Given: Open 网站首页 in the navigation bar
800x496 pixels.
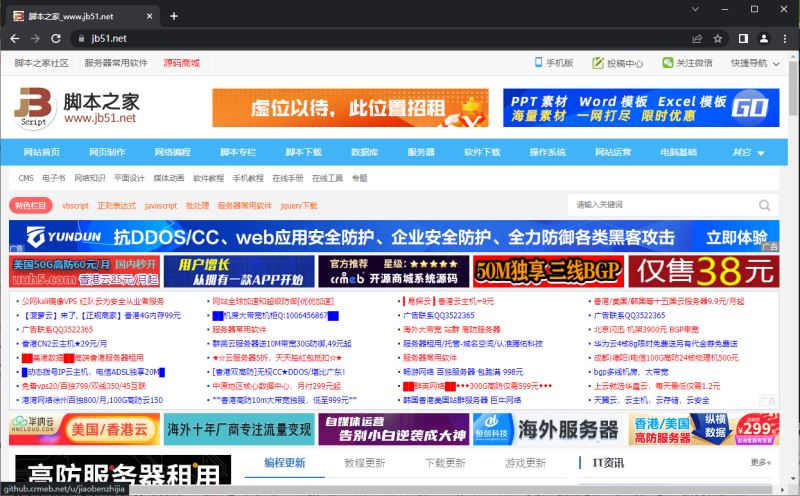Looking at the screenshot, I should [41, 152].
